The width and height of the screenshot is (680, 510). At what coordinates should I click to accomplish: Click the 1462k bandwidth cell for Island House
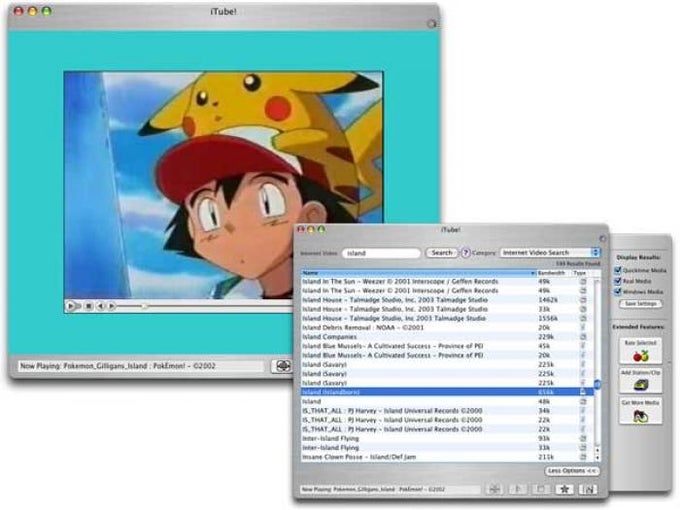548,300
